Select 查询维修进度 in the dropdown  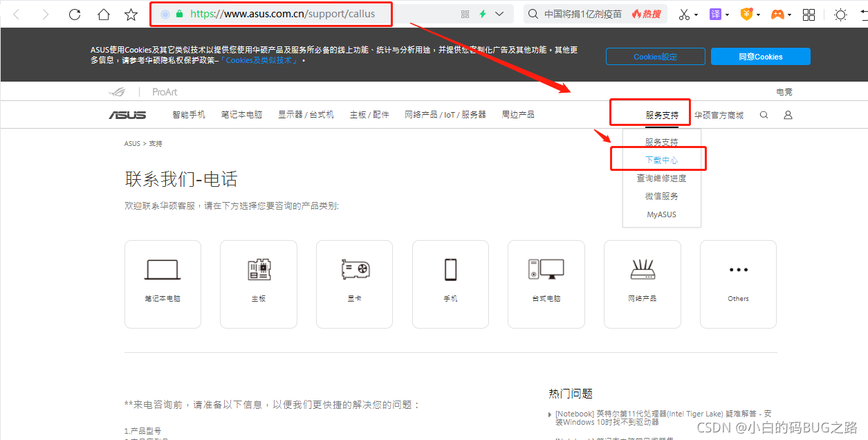(662, 178)
